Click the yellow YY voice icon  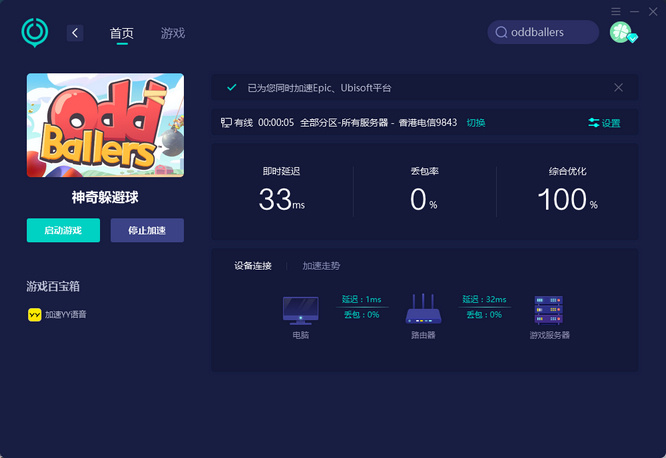[x=34, y=315]
